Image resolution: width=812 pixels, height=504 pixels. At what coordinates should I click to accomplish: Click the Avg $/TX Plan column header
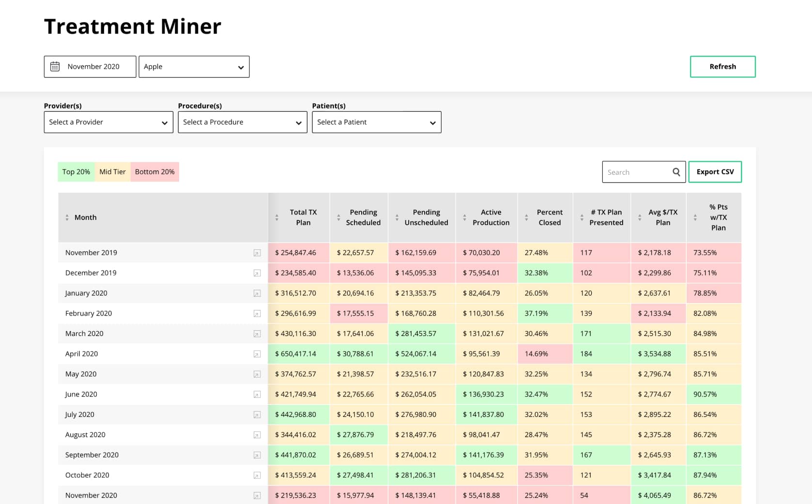point(662,217)
